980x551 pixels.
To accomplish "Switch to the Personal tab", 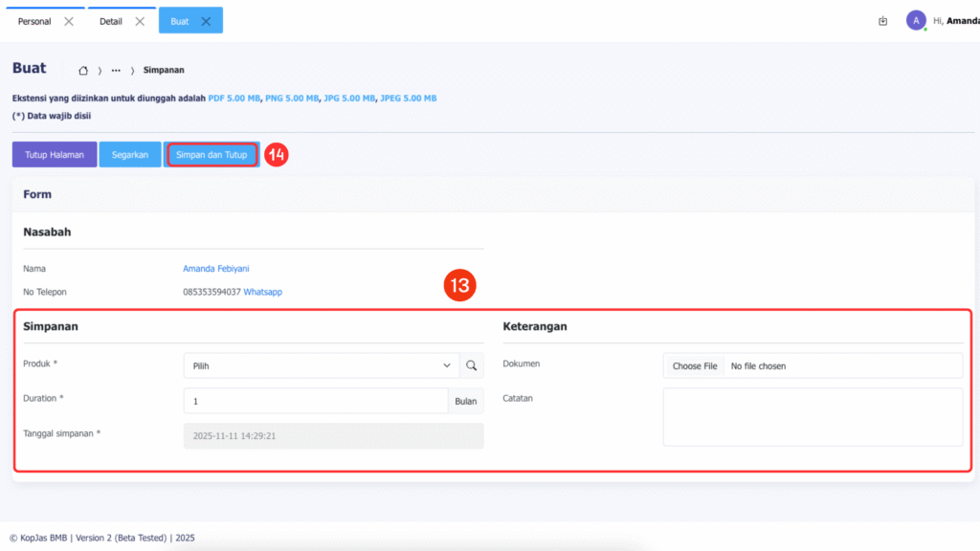I will 34,21.
